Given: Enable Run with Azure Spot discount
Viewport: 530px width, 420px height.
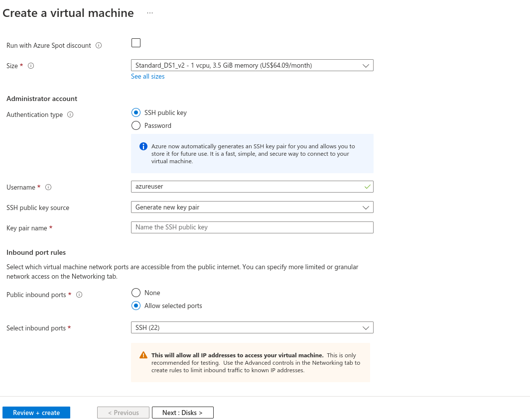Looking at the screenshot, I should (135, 43).
